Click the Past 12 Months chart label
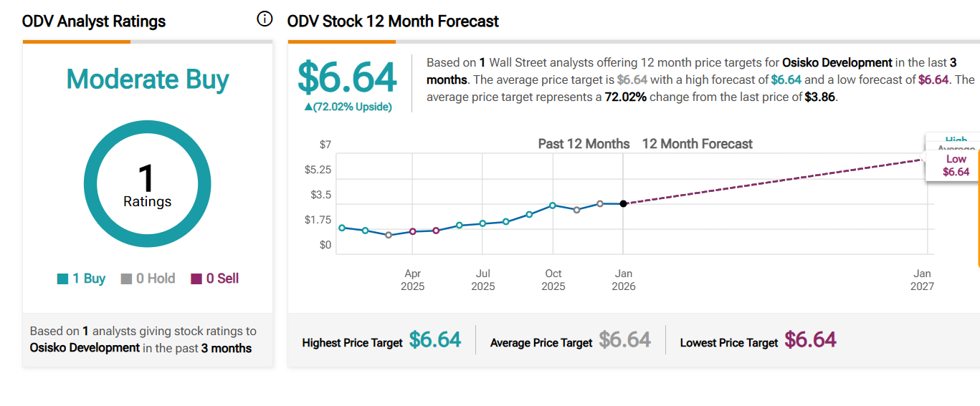This screenshot has height=406, width=980. [x=584, y=144]
